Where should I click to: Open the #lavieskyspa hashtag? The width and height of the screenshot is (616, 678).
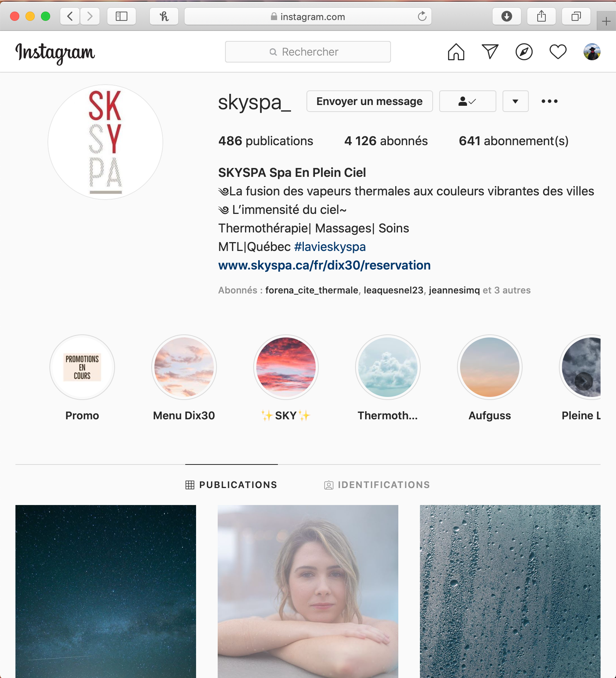click(x=330, y=247)
